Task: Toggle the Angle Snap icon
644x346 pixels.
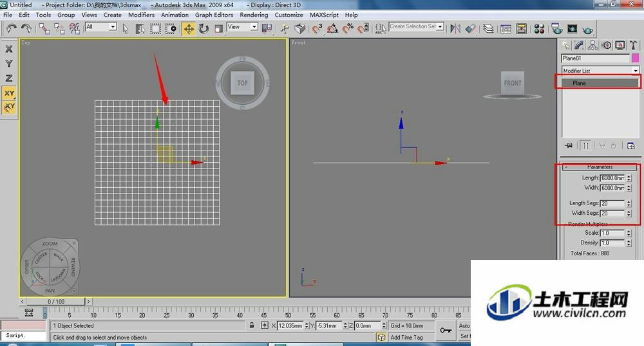Action: pyautogui.click(x=332, y=29)
